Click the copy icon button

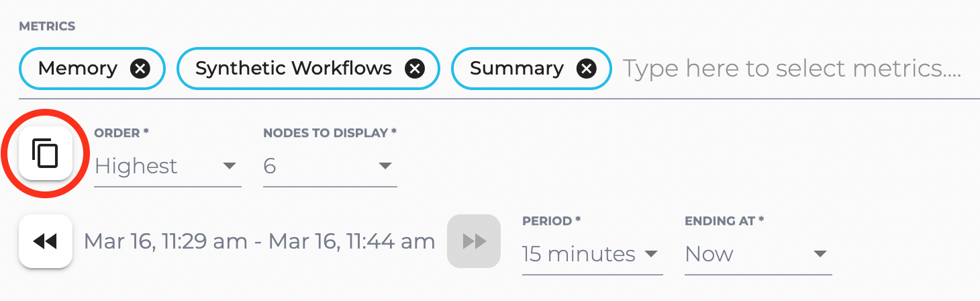click(46, 153)
